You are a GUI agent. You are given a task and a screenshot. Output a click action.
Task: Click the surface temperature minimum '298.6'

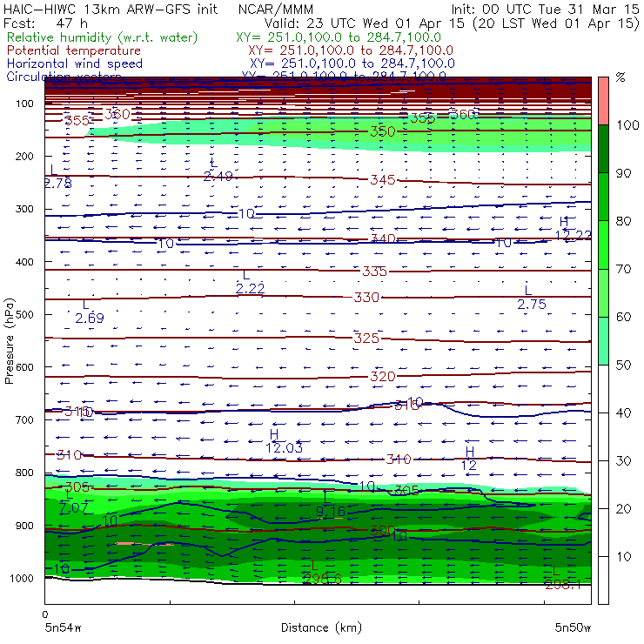click(322, 579)
